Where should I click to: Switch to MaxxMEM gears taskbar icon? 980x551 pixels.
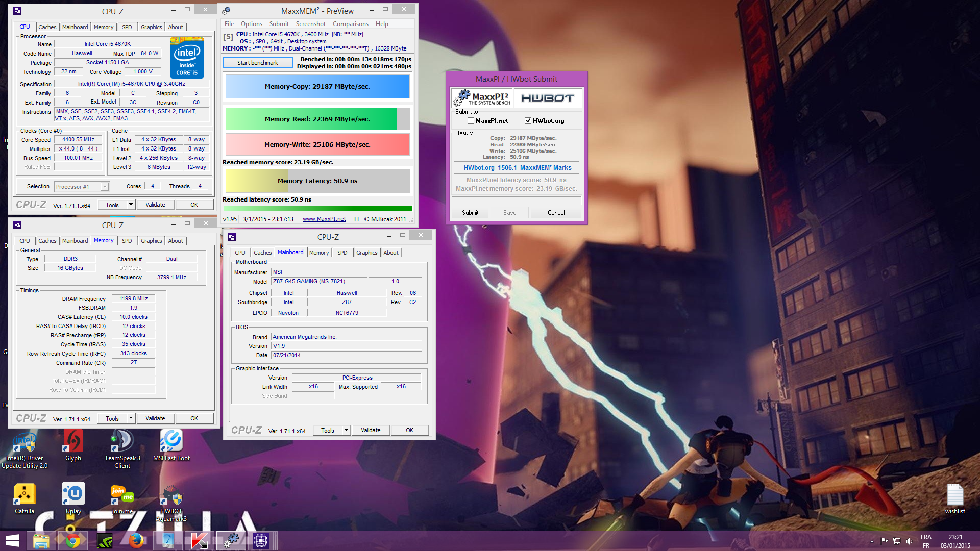[231, 541]
